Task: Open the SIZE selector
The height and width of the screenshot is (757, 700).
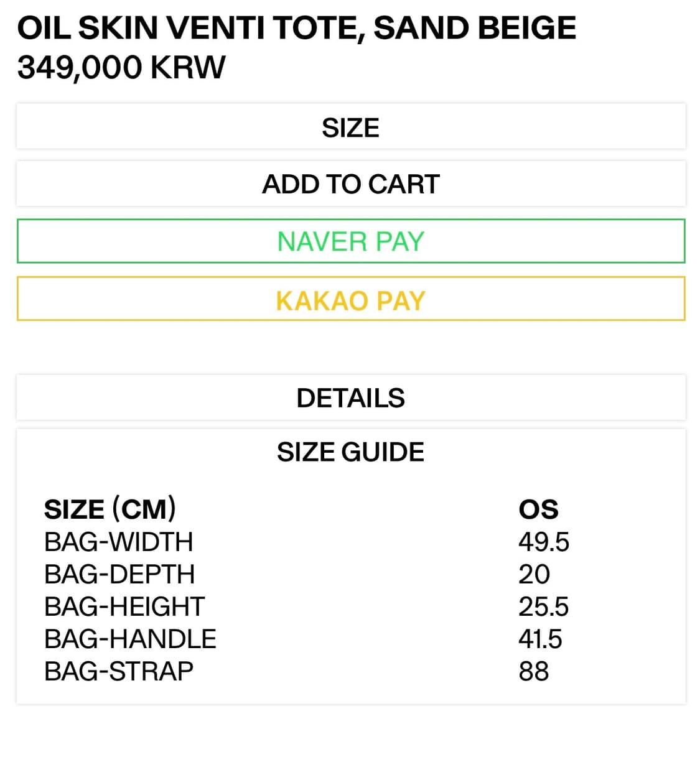Action: click(350, 128)
